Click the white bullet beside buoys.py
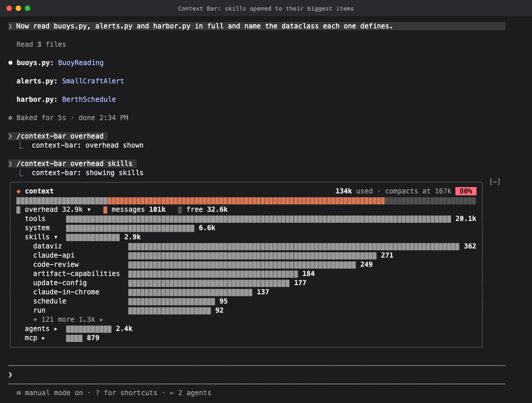 coord(10,63)
